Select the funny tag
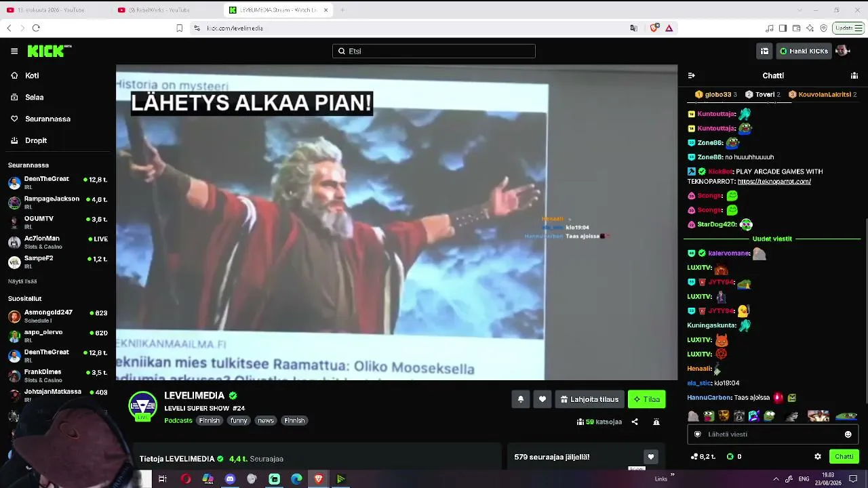Viewport: 868px width, 488px height. [239, 420]
